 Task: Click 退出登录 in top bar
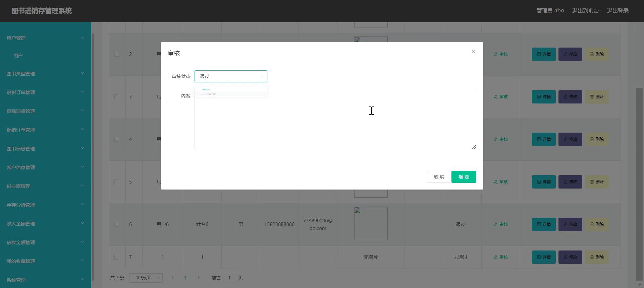tap(618, 11)
